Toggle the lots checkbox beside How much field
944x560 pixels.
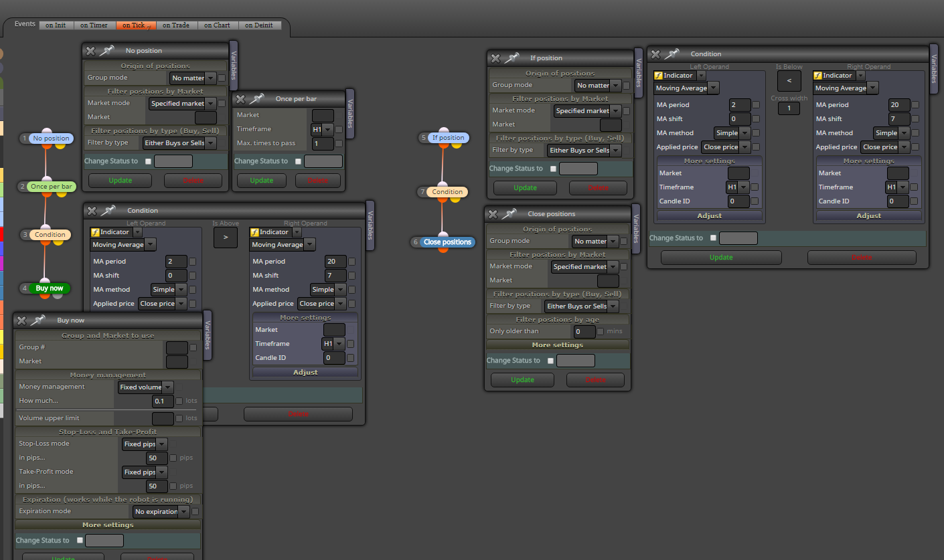pyautogui.click(x=179, y=401)
